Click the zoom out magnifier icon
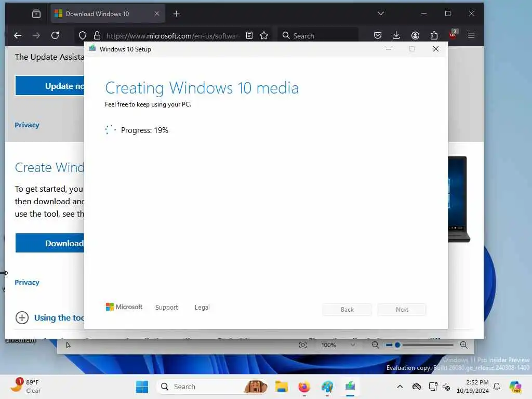This screenshot has height=399, width=532. (x=375, y=345)
